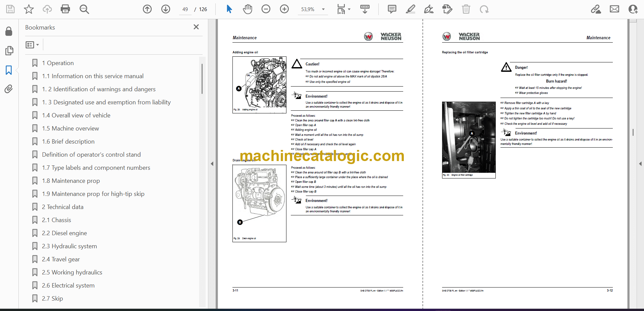The width and height of the screenshot is (644, 311).
Task: Zoom in with the plus button
Action: click(284, 9)
